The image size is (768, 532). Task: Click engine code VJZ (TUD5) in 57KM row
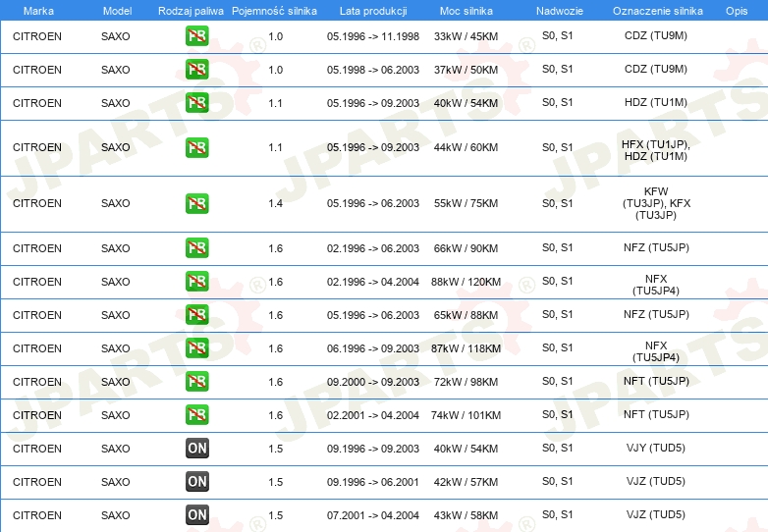656,481
